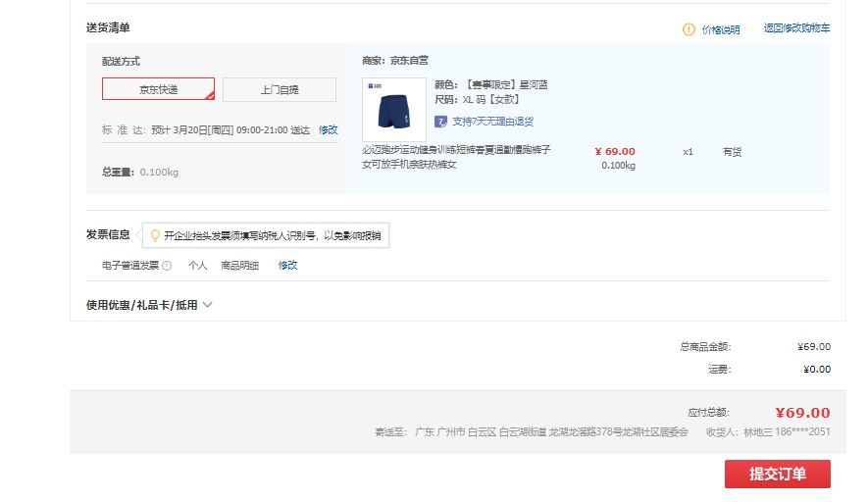
Task: Open 支持7天无理由退货 policy text
Action: pos(492,122)
